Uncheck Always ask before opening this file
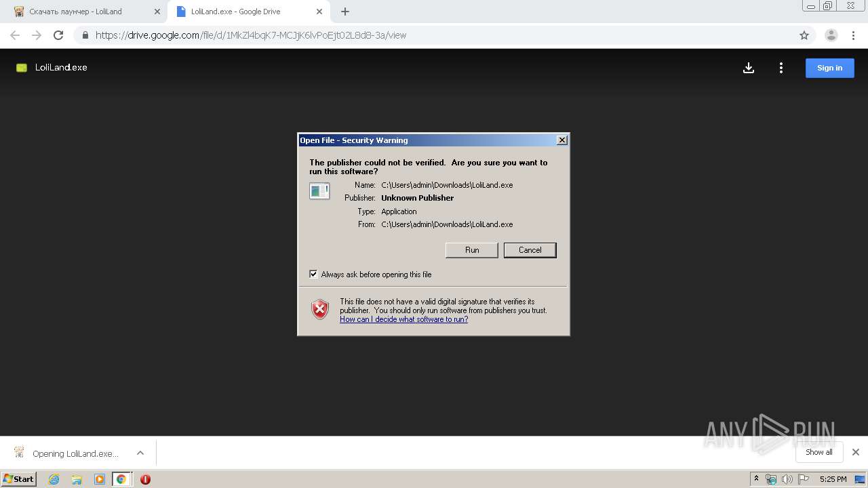 313,274
